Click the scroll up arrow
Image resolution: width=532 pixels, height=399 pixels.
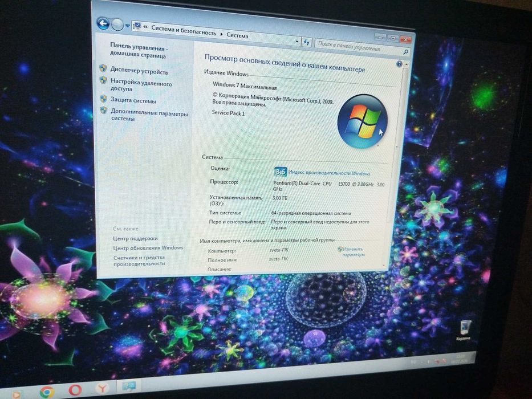coord(407,63)
